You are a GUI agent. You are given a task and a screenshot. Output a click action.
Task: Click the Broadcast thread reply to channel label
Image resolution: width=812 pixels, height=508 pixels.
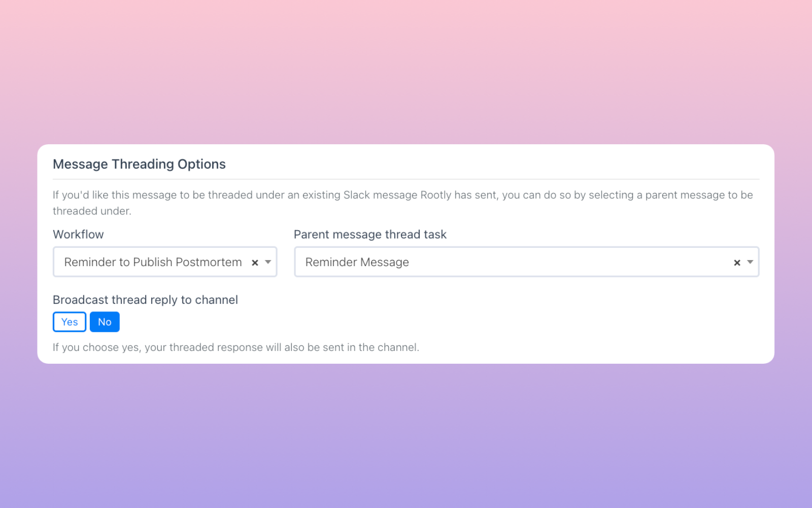pyautogui.click(x=145, y=300)
